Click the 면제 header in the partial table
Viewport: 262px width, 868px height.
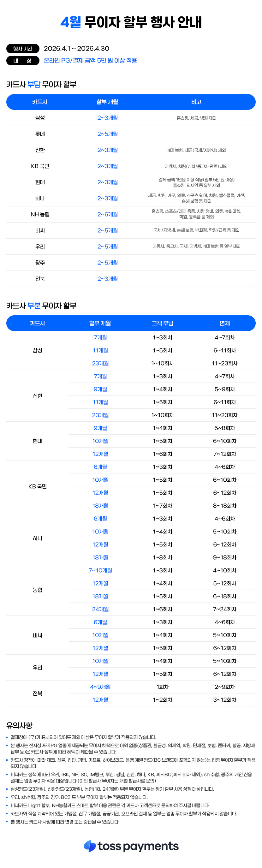[224, 323]
